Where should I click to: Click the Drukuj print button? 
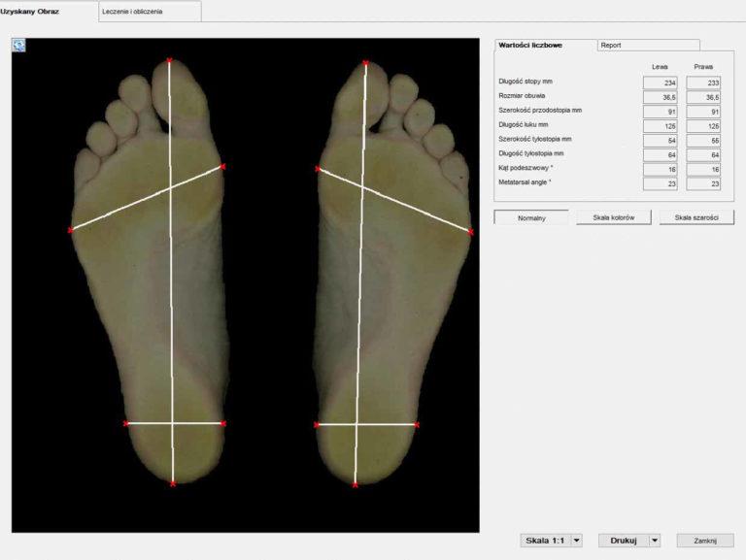(624, 541)
